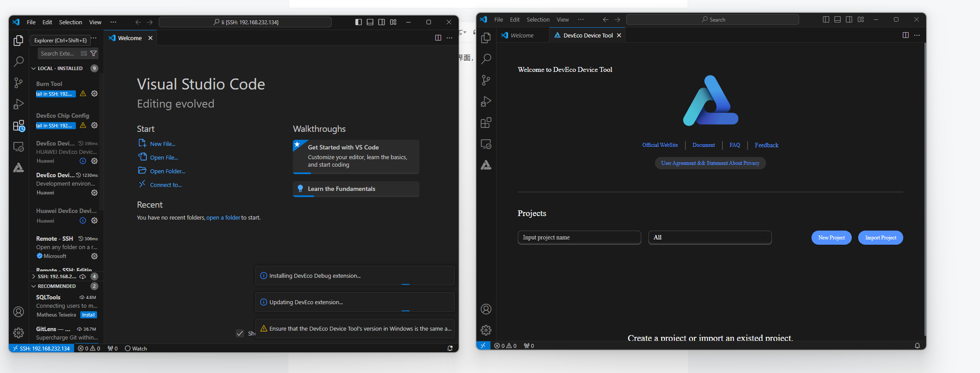Click Input project name field

tap(579, 237)
